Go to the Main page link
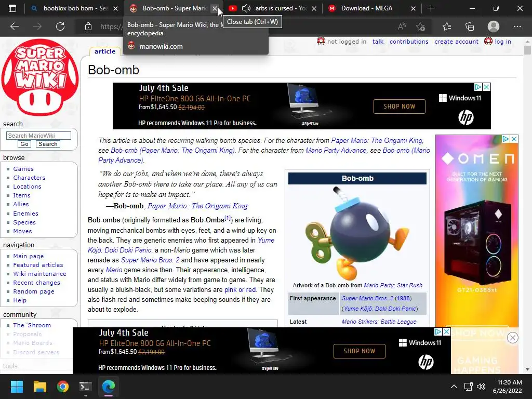532x399 pixels. coord(29,256)
